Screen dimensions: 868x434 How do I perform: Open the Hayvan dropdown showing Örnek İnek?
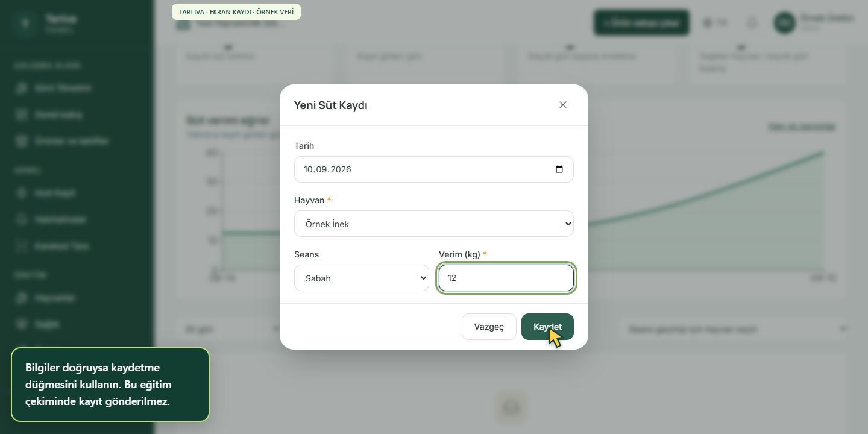(434, 224)
